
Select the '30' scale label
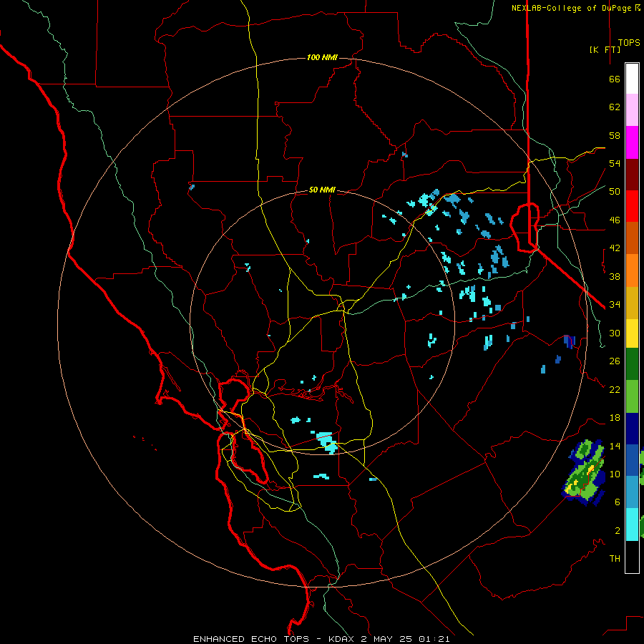coord(615,333)
